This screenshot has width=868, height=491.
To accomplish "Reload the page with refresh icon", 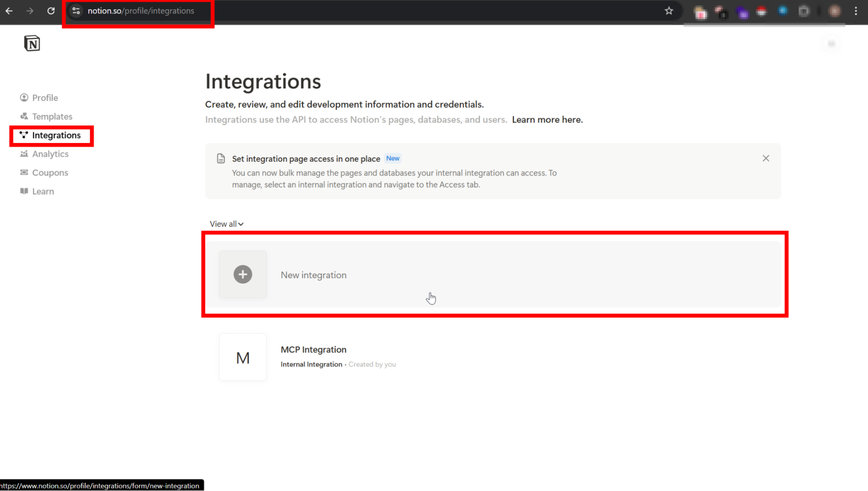I will (x=51, y=11).
